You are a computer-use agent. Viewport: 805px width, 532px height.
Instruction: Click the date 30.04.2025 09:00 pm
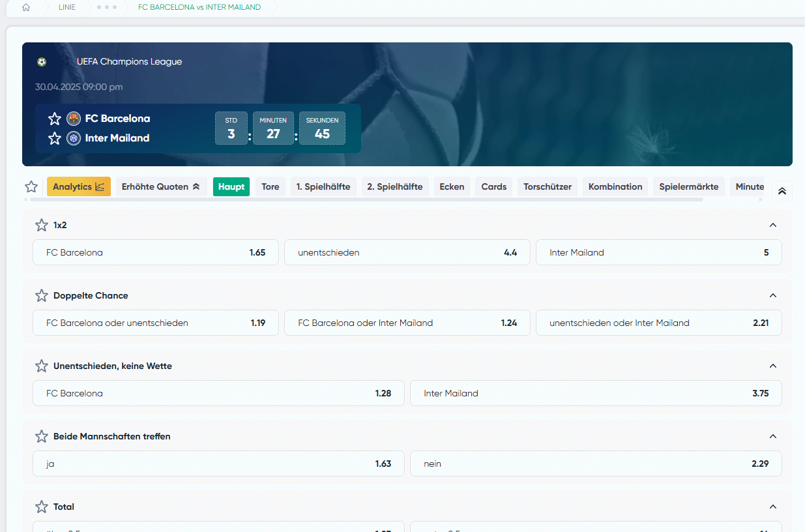click(x=79, y=87)
